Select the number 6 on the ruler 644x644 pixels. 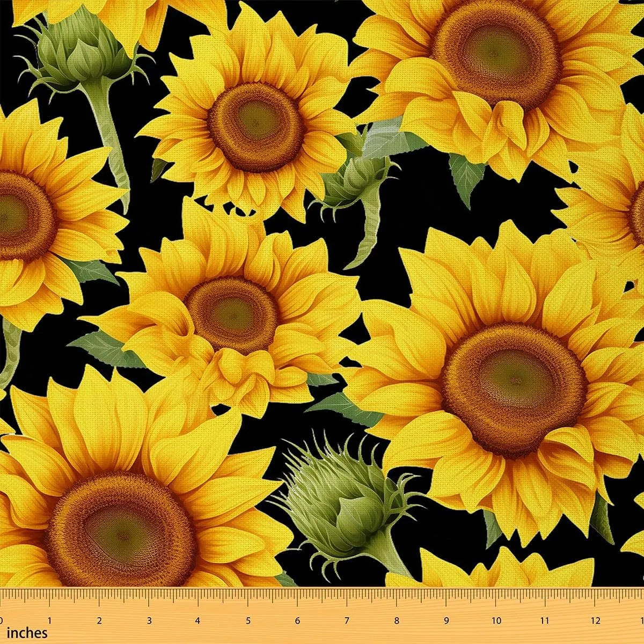pyautogui.click(x=297, y=621)
